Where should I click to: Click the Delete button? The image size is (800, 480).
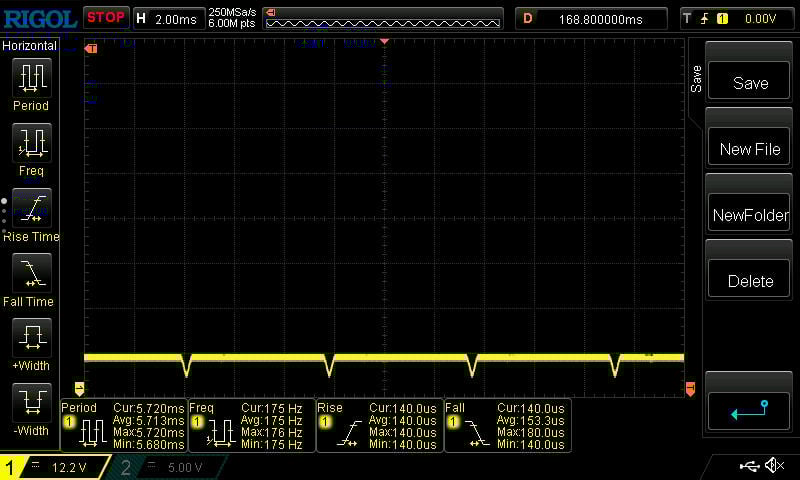(x=749, y=280)
